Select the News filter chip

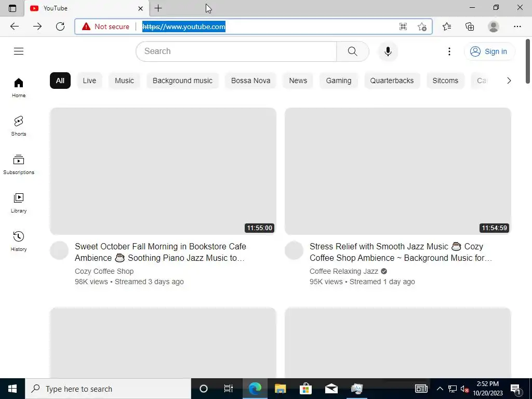(x=298, y=81)
